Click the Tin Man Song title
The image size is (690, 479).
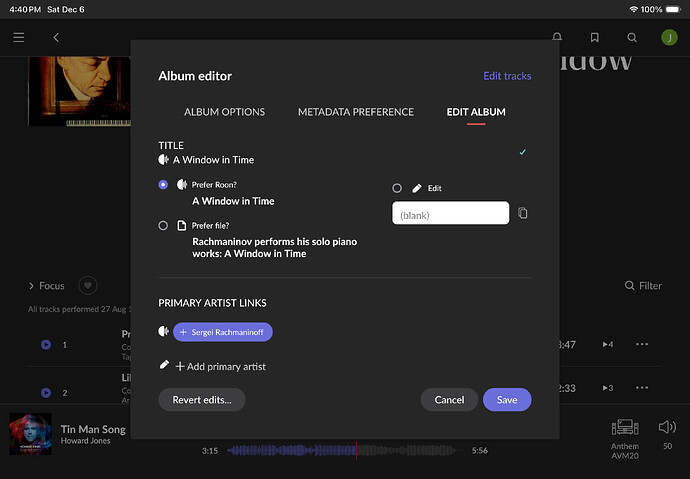93,429
